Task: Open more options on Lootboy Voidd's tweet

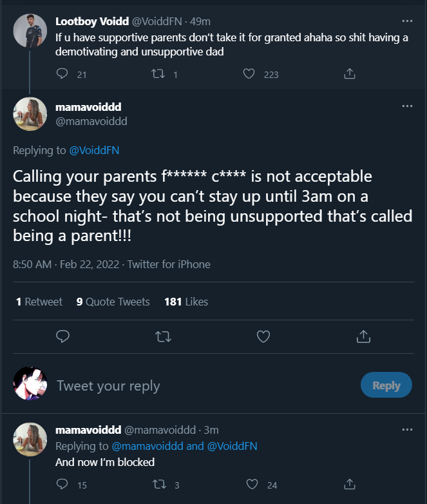Action: click(407, 21)
